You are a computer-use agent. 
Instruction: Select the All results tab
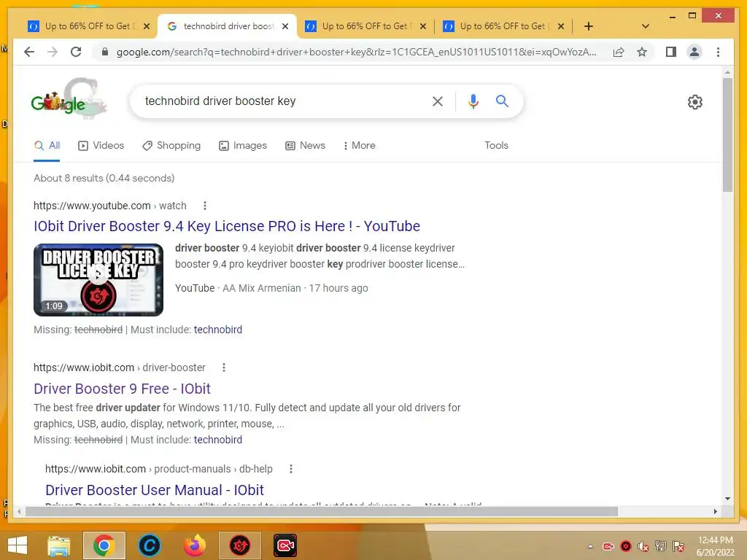click(47, 146)
